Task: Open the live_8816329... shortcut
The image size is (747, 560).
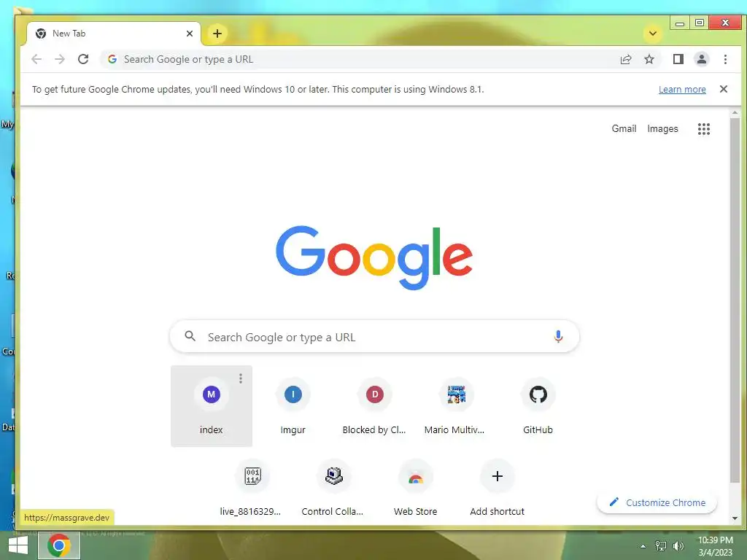Action: 252,488
